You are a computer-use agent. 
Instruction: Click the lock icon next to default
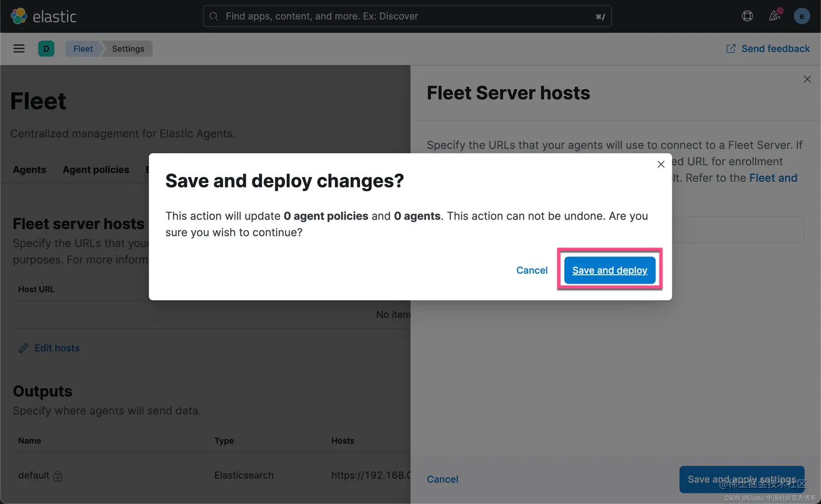pyautogui.click(x=58, y=476)
